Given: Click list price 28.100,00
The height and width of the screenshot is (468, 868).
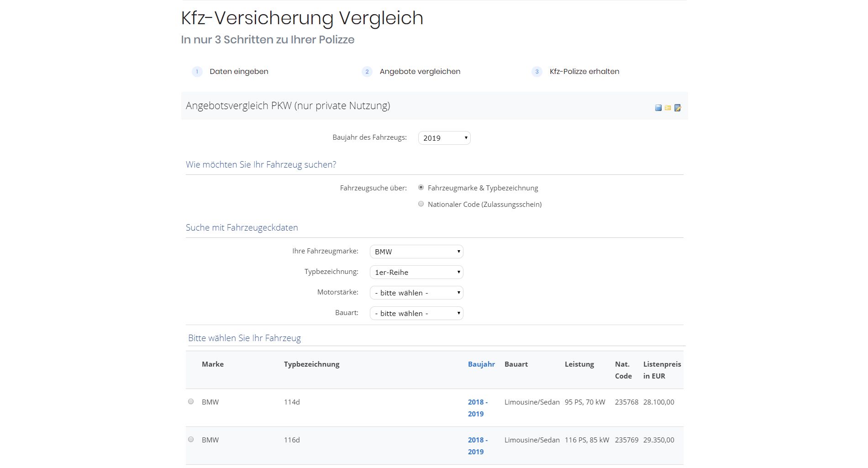Looking at the screenshot, I should [659, 402].
